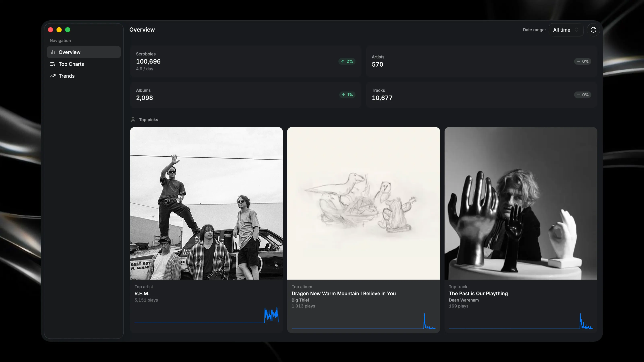Open the Big Thief album cover artwork

click(363, 203)
